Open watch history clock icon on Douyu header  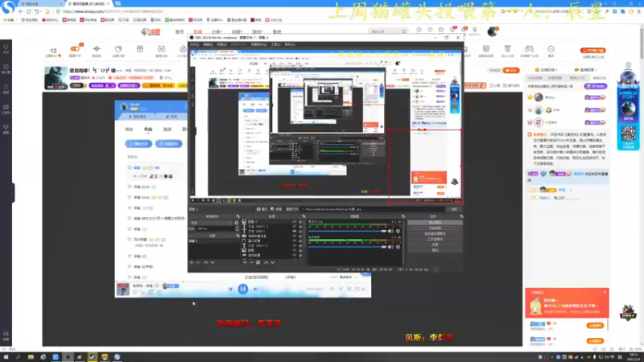pyautogui.click(x=419, y=30)
